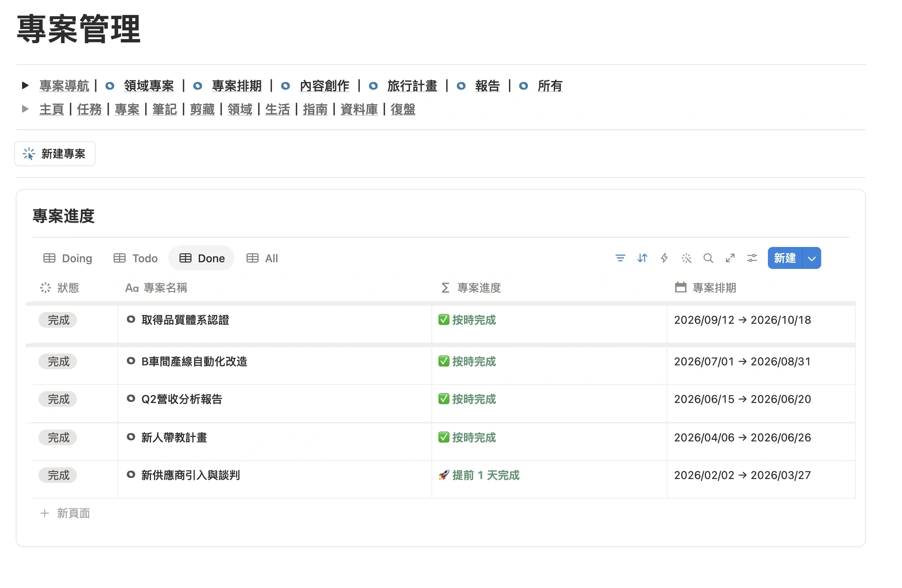The height and width of the screenshot is (588, 902).
Task: Expand the 專案導航 toggle triangle
Action: click(x=25, y=85)
